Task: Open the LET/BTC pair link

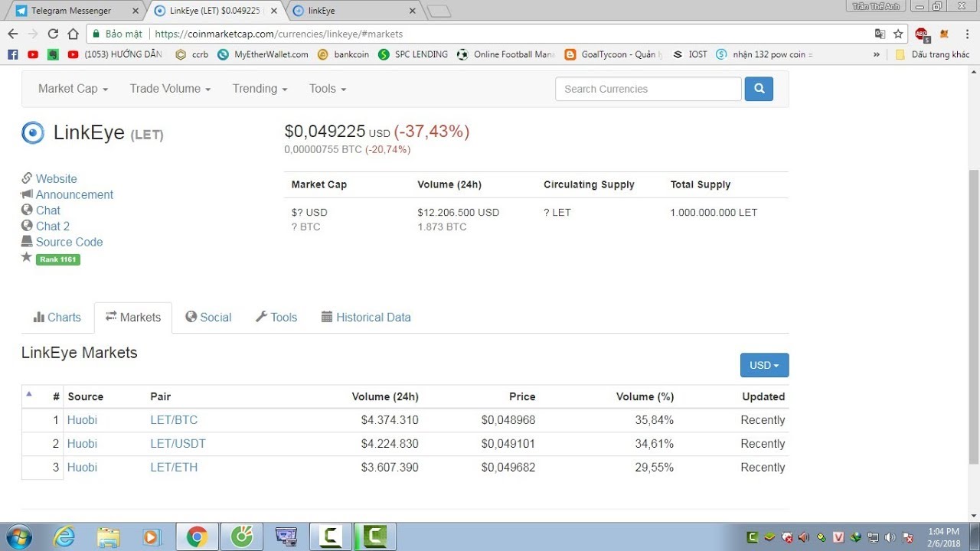Action: click(174, 420)
